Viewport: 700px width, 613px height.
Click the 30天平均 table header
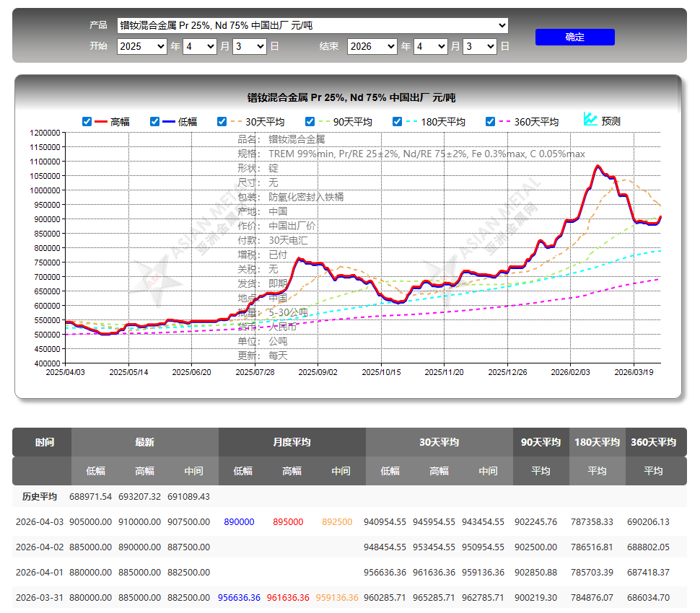coord(439,442)
